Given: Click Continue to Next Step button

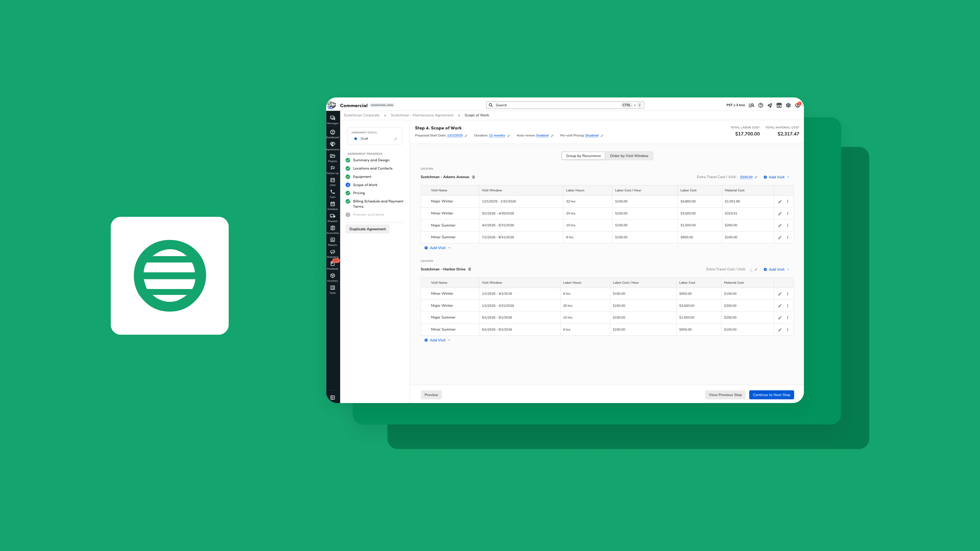Looking at the screenshot, I should pos(771,395).
